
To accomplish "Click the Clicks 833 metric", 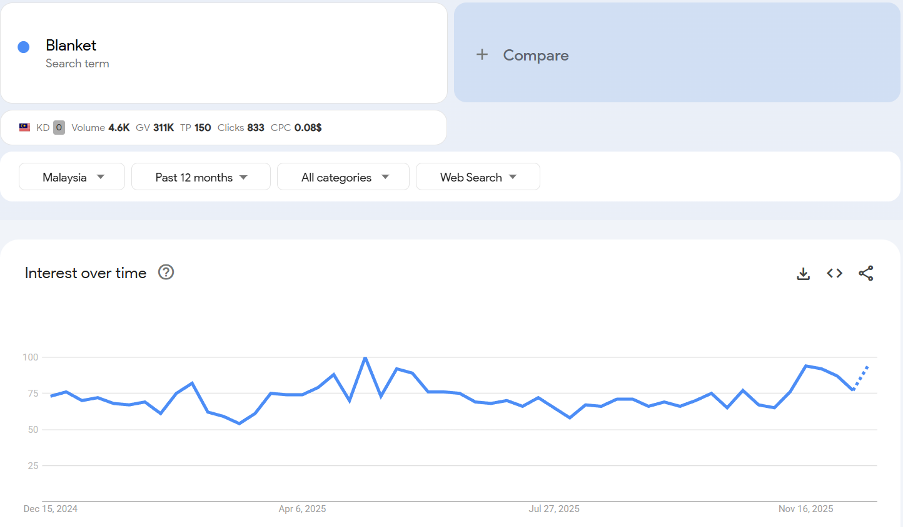I will [241, 128].
